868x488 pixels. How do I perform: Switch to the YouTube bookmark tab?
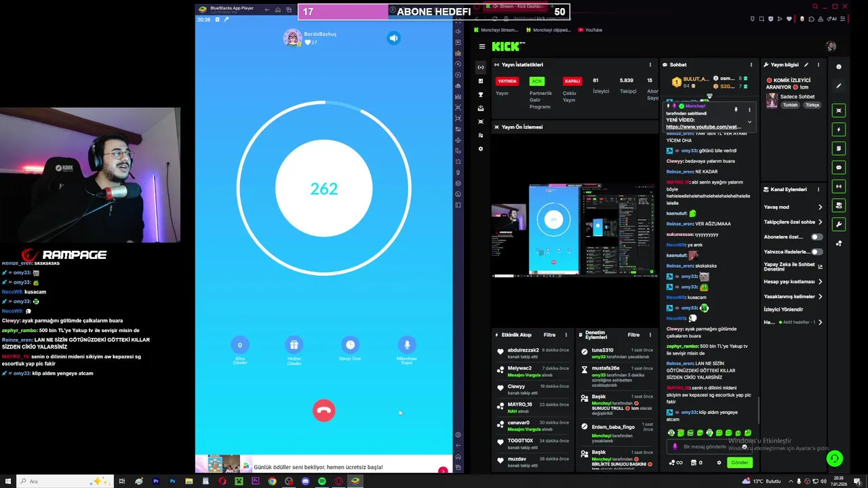coord(590,30)
